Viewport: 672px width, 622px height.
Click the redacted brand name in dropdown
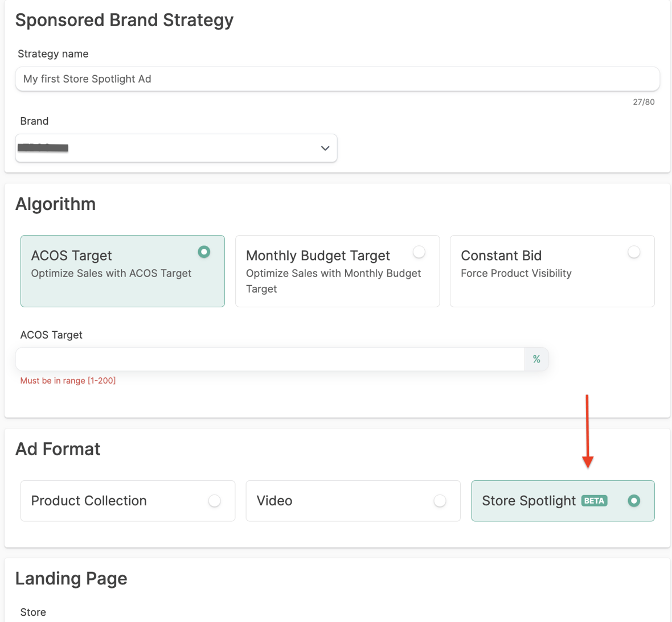click(43, 148)
